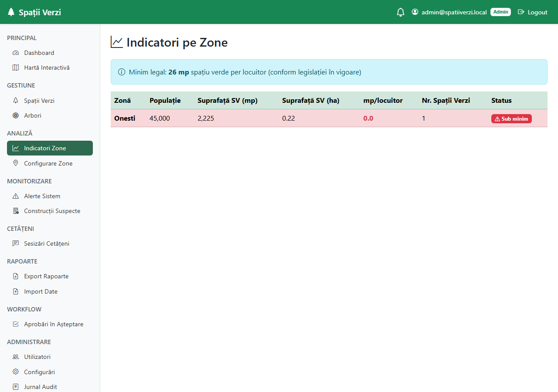Click the Dashboard gauge icon in sidebar
Screen dimensions: 558x392
coord(16,53)
